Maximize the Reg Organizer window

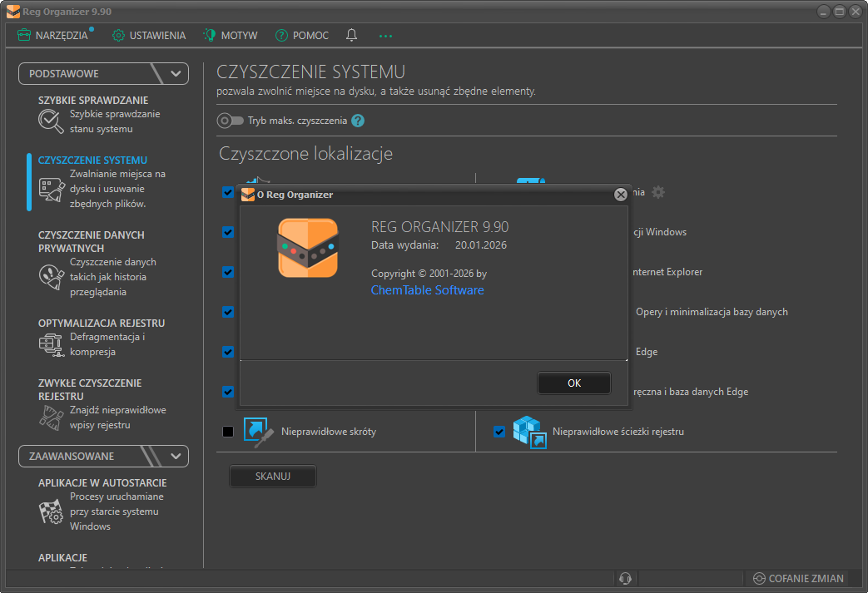(839, 12)
